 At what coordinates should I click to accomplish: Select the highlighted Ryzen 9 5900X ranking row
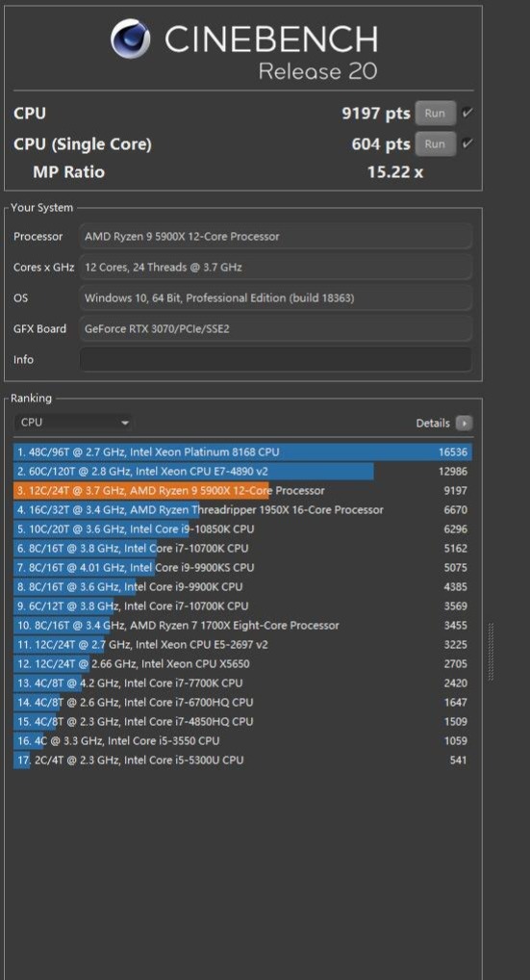coord(242,491)
